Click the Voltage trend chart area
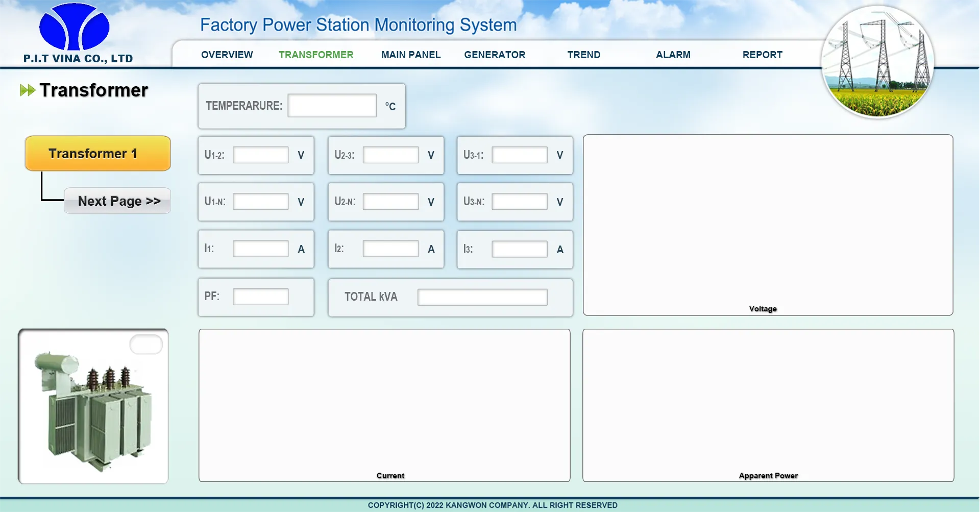This screenshot has width=980, height=512. pos(768,225)
